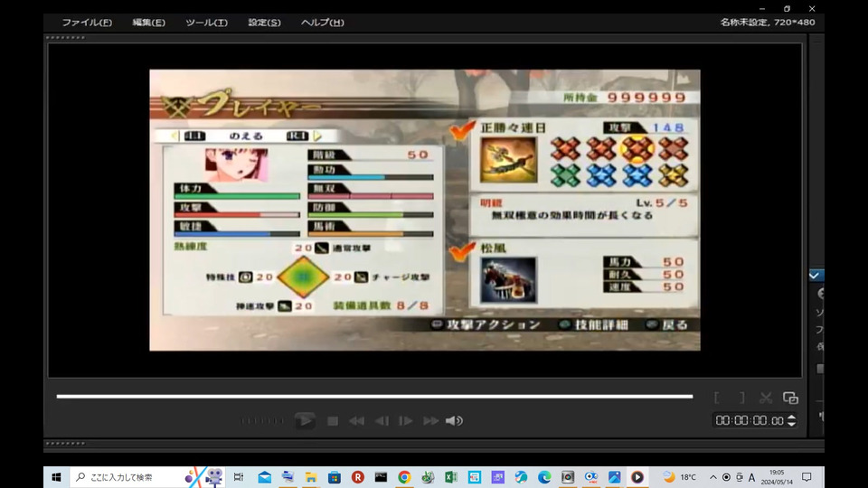Viewport: 868px width, 488px height.
Task: Click the scissors split clip icon
Action: point(766,398)
